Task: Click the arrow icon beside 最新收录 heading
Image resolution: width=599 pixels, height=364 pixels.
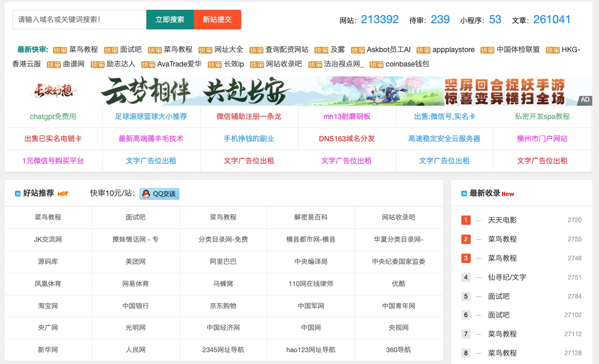Action: click(x=464, y=194)
